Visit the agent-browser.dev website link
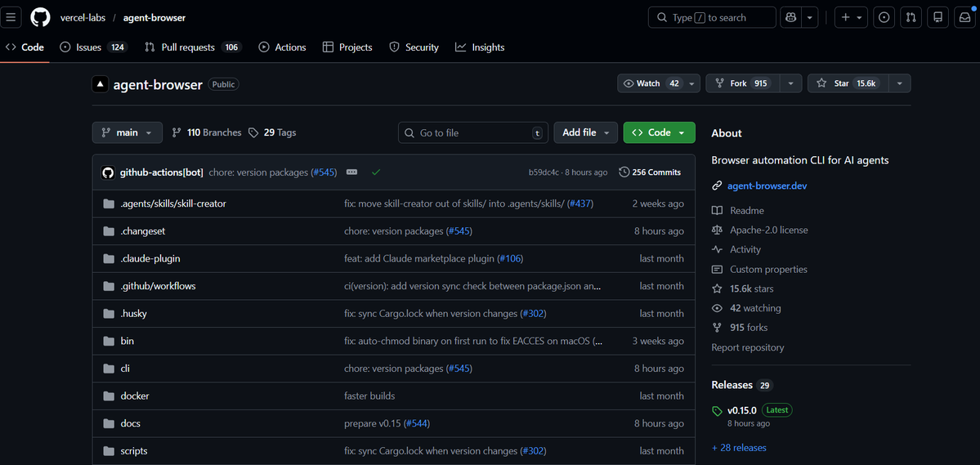The width and height of the screenshot is (980, 465). [x=766, y=186]
